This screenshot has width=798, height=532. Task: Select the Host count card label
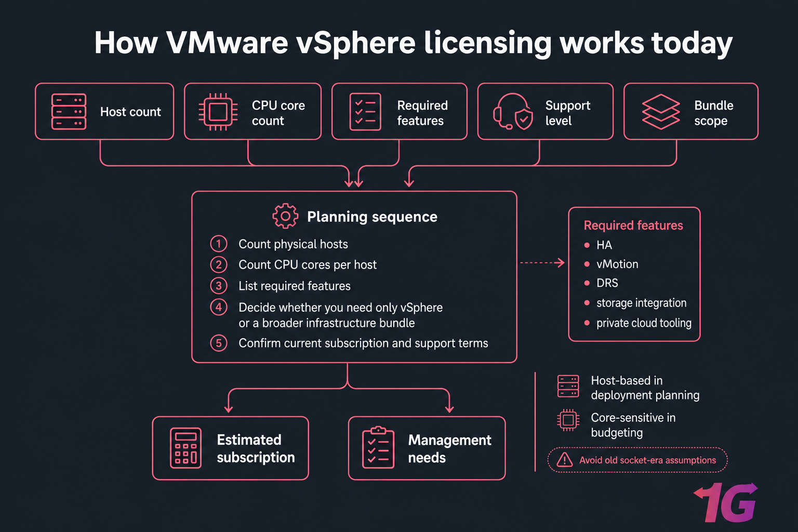tap(130, 112)
